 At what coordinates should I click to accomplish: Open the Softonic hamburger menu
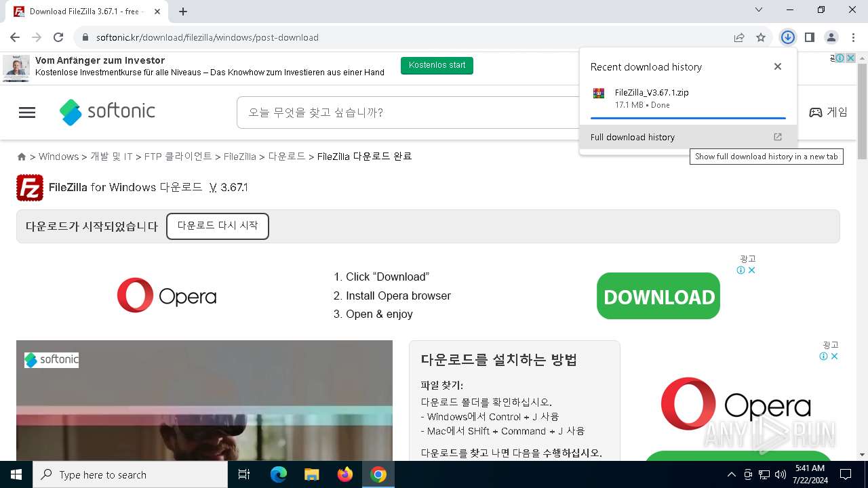pyautogui.click(x=27, y=113)
